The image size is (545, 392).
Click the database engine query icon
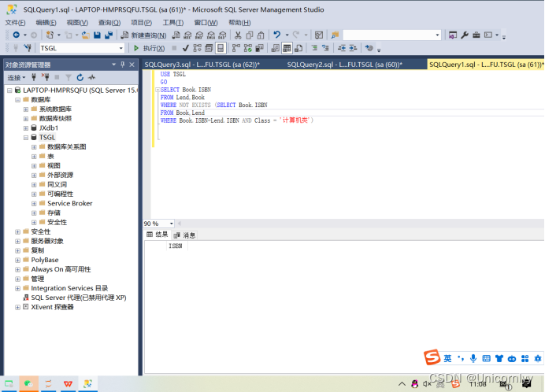tap(176, 35)
